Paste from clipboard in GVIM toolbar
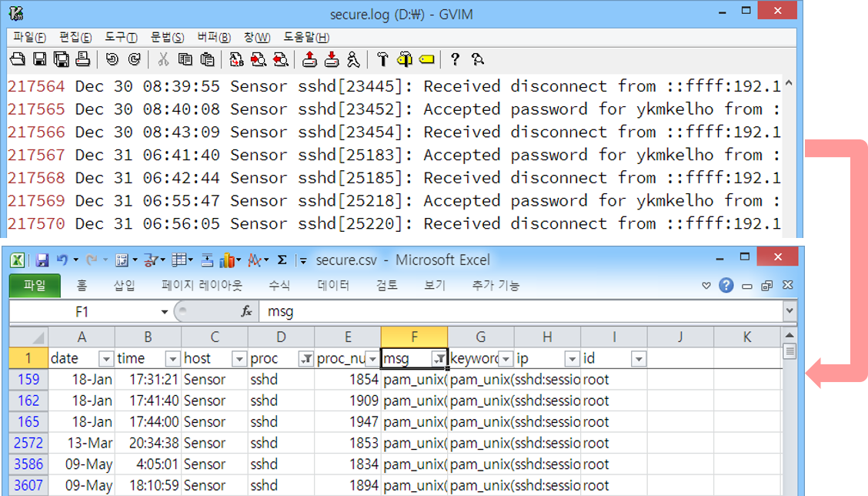Screen dimensions: 868x496 point(207,59)
